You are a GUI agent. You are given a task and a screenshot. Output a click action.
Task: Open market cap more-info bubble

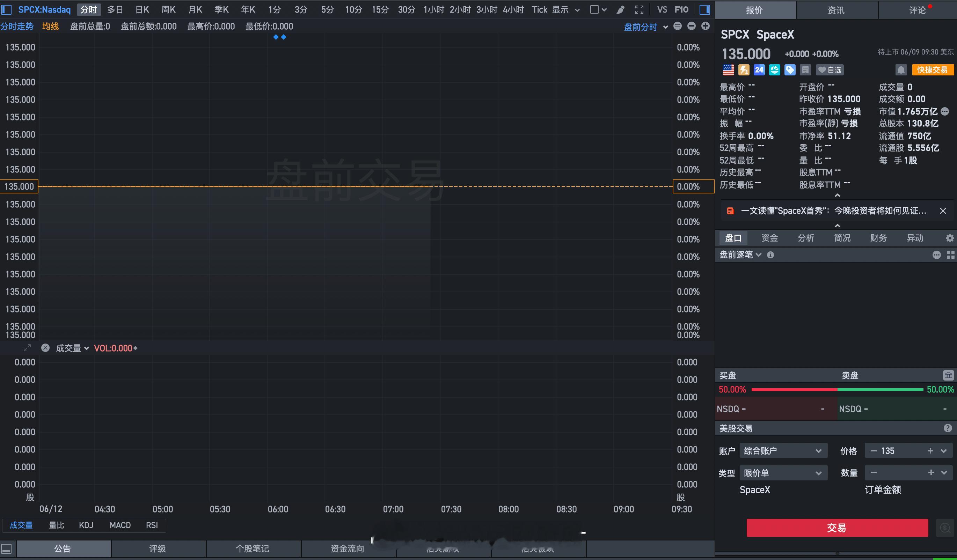pyautogui.click(x=945, y=111)
